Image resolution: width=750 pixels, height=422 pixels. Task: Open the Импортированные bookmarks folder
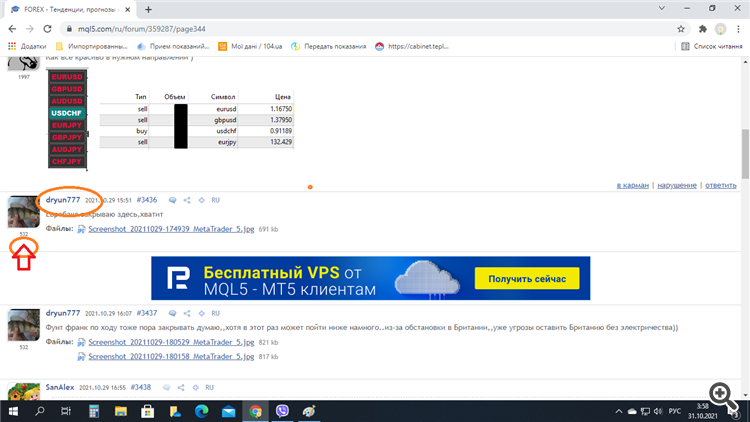(x=92, y=46)
